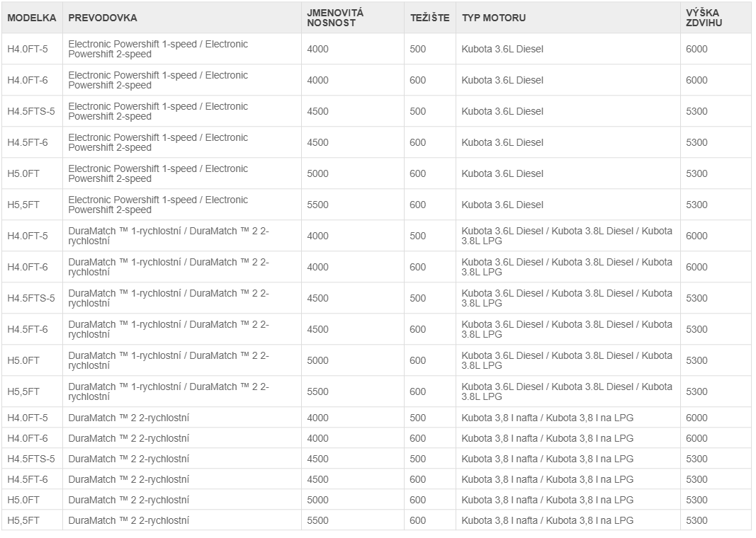Screen dimensions: 756x538
Task: Click H5,5FT model in the DuraMatch 1-rychlostní row
Action: pos(23,391)
